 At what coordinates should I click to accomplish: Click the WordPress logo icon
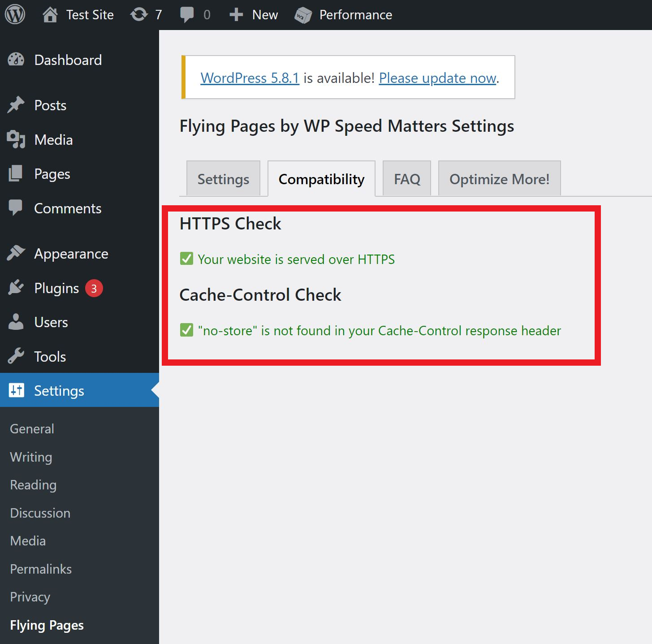click(x=15, y=15)
